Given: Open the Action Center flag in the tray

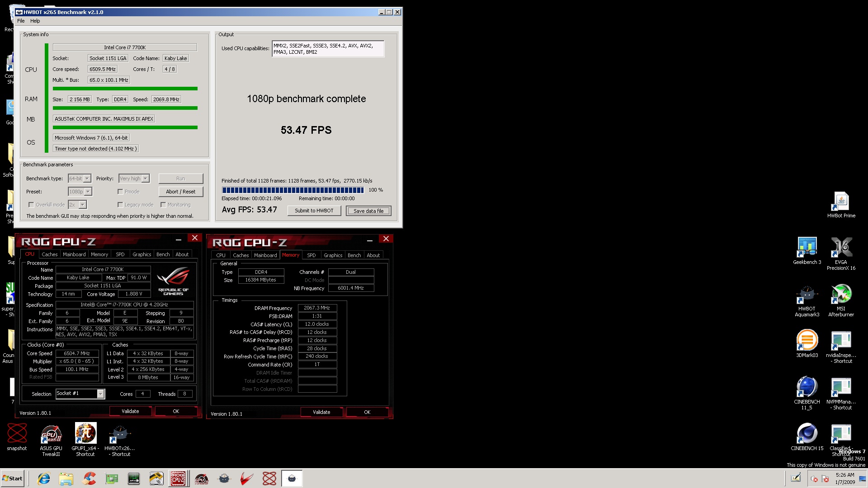Looking at the screenshot, I should pos(825,479).
